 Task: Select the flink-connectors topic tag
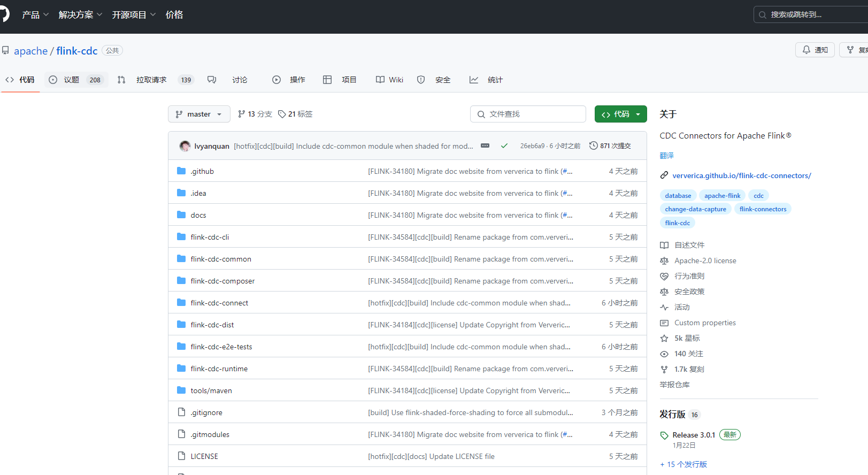click(x=763, y=209)
